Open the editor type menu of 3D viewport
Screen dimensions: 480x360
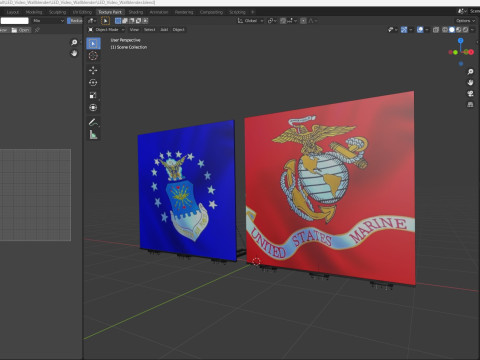(92, 21)
